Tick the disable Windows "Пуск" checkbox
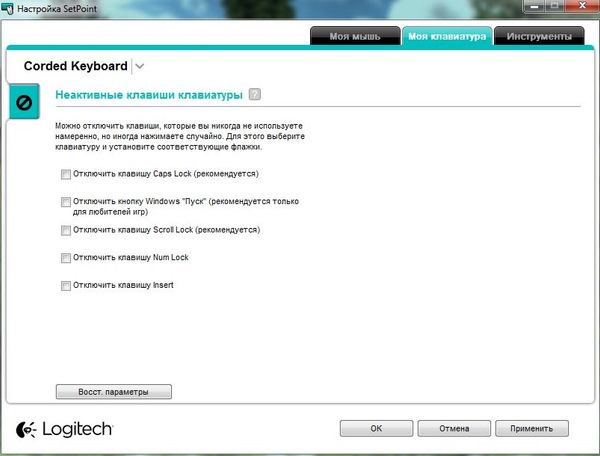 click(66, 202)
